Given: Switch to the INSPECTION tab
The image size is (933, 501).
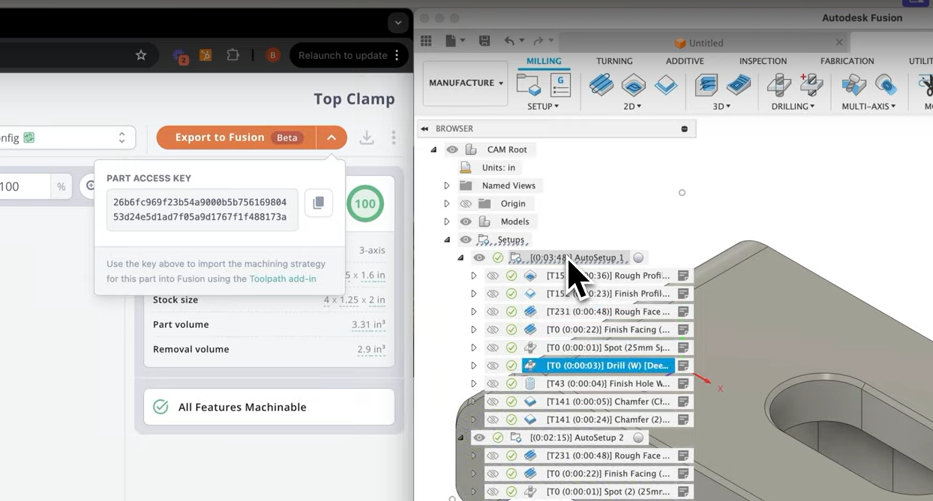Looking at the screenshot, I should pyautogui.click(x=763, y=61).
